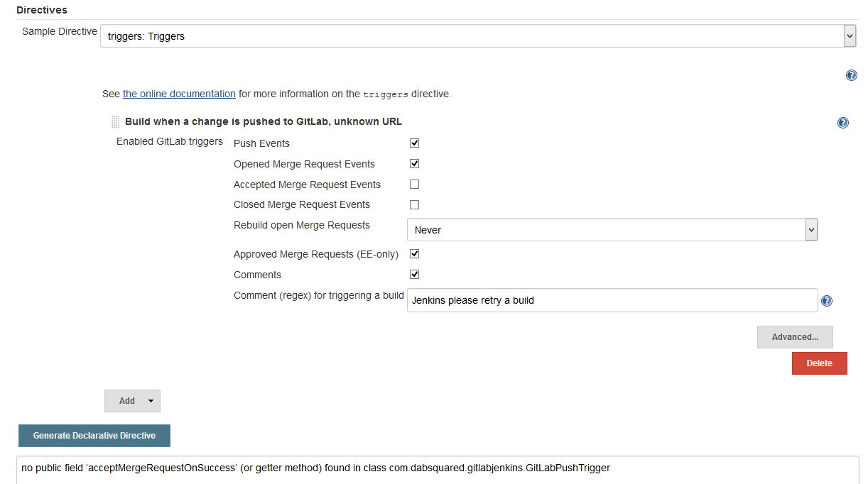Toggle Approved Merge Requests (EE-only) checkbox
The image size is (868, 484).
tap(415, 253)
